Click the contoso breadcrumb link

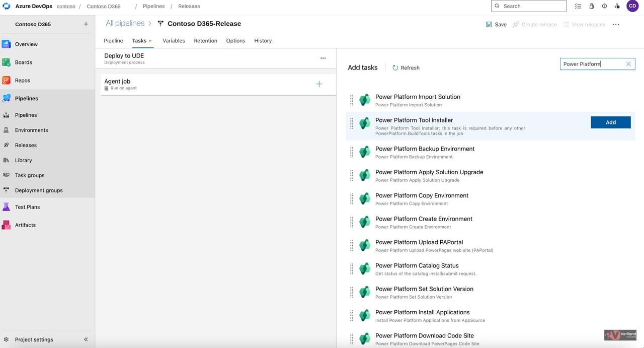(65, 6)
